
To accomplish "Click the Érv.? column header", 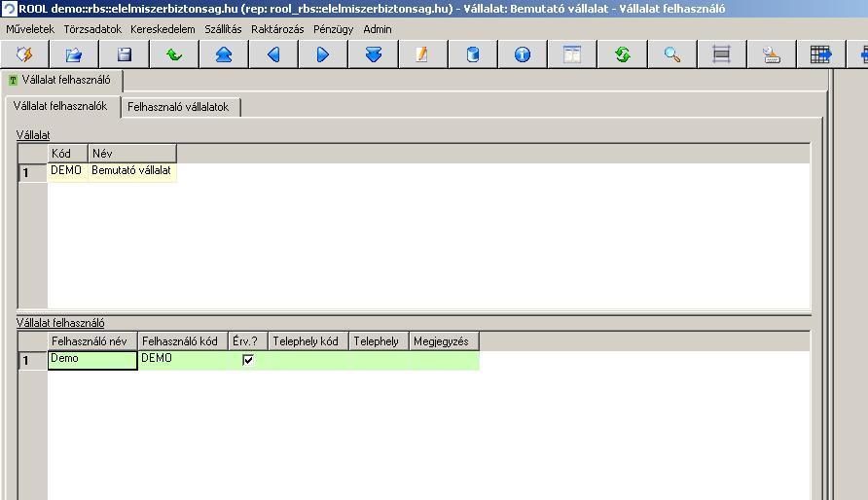I will pyautogui.click(x=247, y=341).
